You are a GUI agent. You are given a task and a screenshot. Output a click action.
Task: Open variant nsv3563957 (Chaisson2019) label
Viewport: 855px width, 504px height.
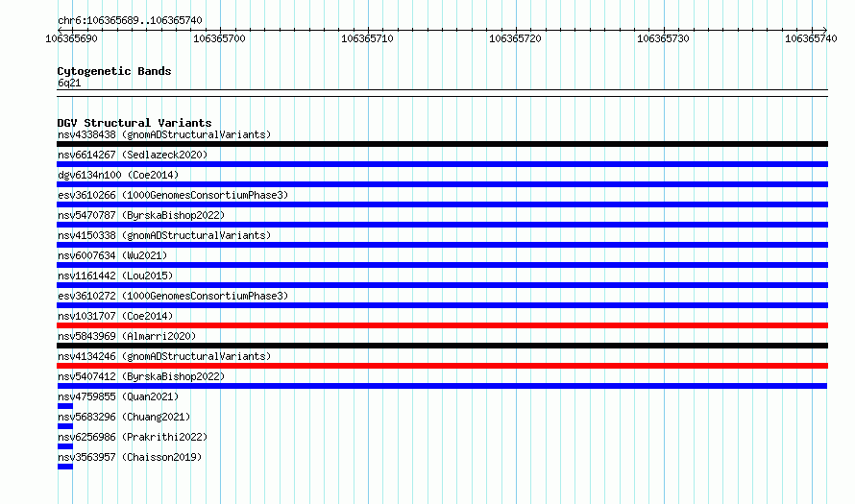130,457
